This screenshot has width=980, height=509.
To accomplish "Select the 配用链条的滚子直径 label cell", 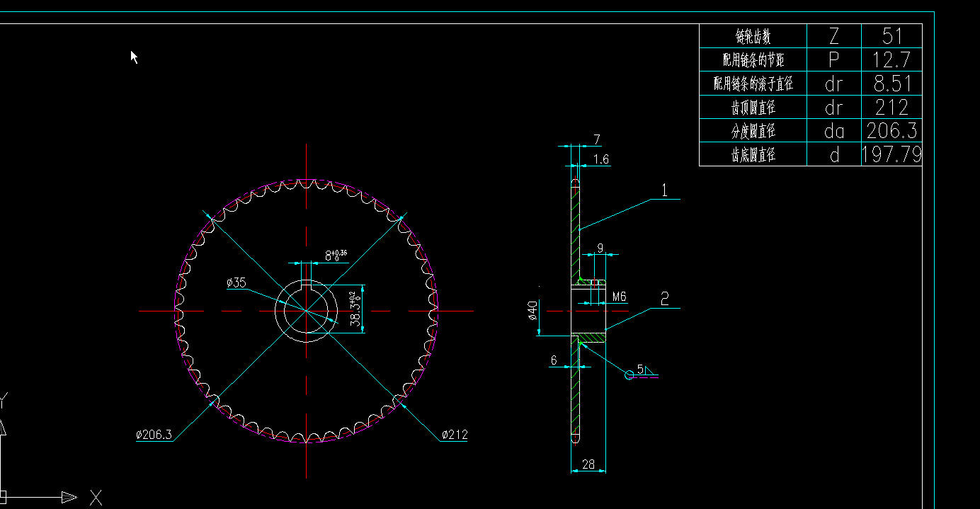I will pyautogui.click(x=753, y=84).
